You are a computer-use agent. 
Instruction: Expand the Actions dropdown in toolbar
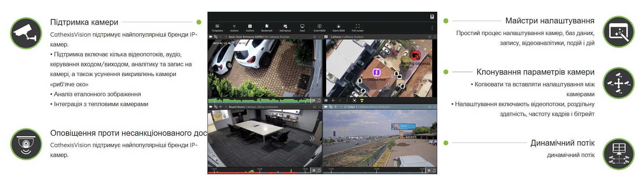(x=234, y=27)
